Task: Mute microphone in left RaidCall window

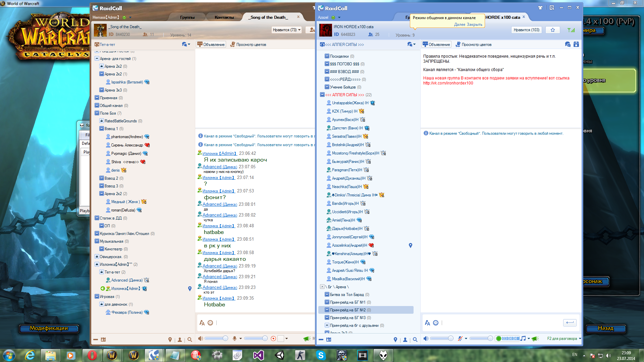Action: tap(235, 339)
